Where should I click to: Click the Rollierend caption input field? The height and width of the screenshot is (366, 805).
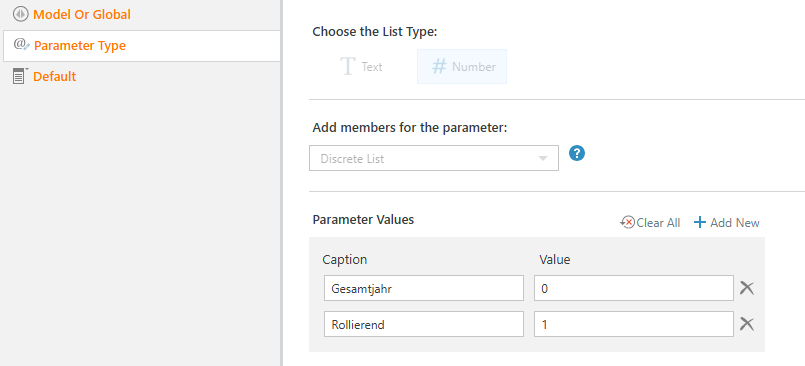click(424, 324)
